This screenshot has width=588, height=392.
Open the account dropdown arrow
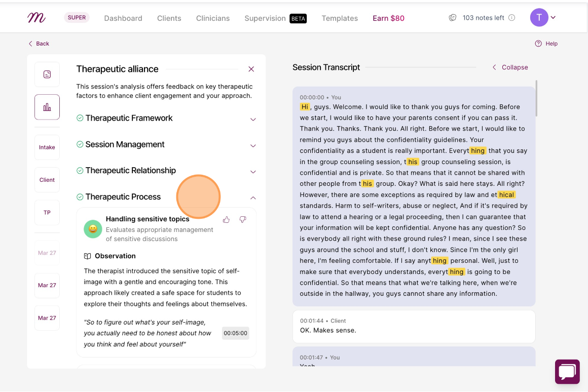pyautogui.click(x=553, y=18)
